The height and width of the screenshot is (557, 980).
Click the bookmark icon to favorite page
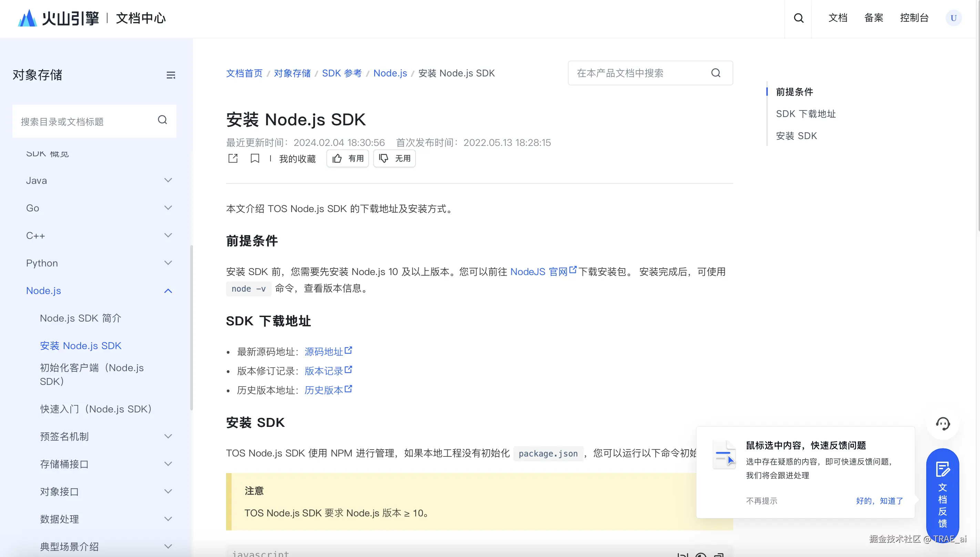pyautogui.click(x=255, y=158)
